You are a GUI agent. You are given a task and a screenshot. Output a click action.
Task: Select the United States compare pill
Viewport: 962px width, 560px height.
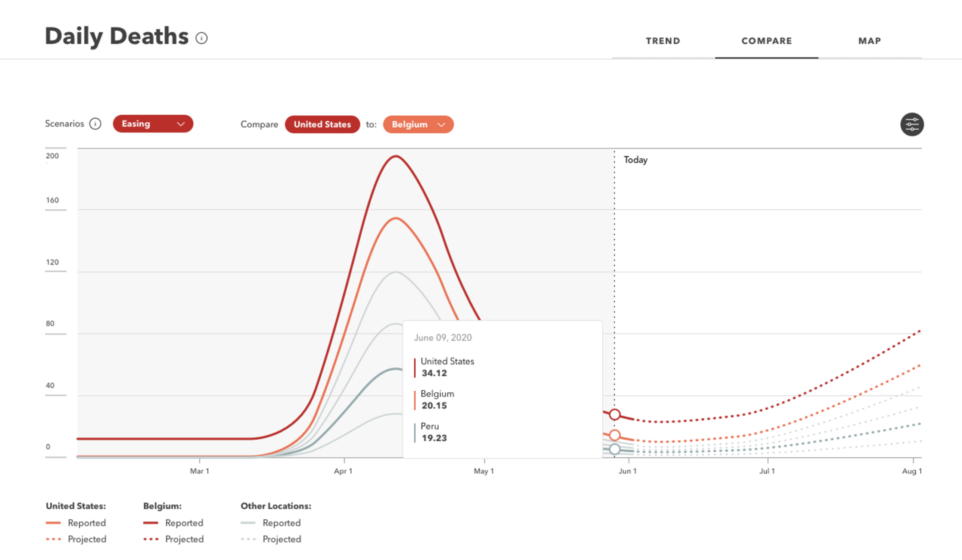[x=322, y=124]
